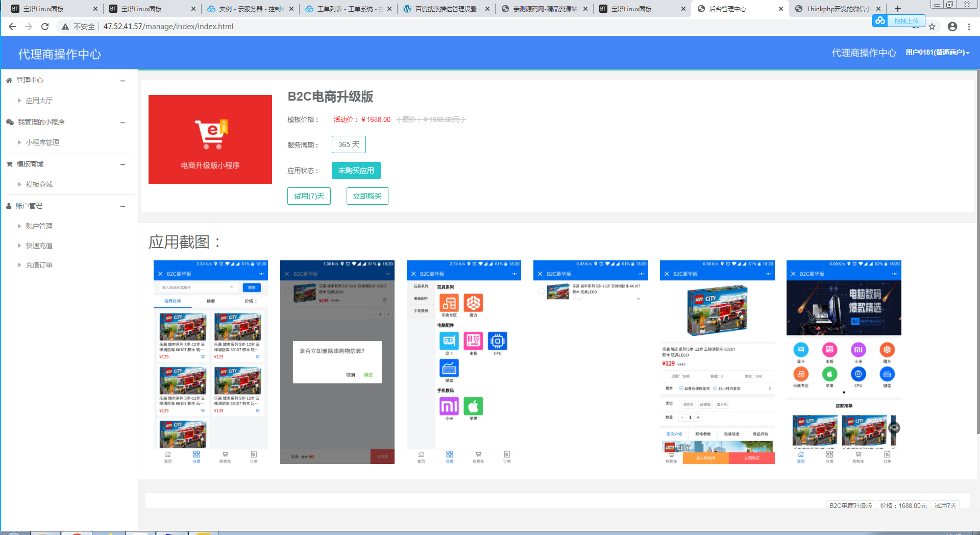
Task: Click the 账户管理 user icon
Action: 9,206
